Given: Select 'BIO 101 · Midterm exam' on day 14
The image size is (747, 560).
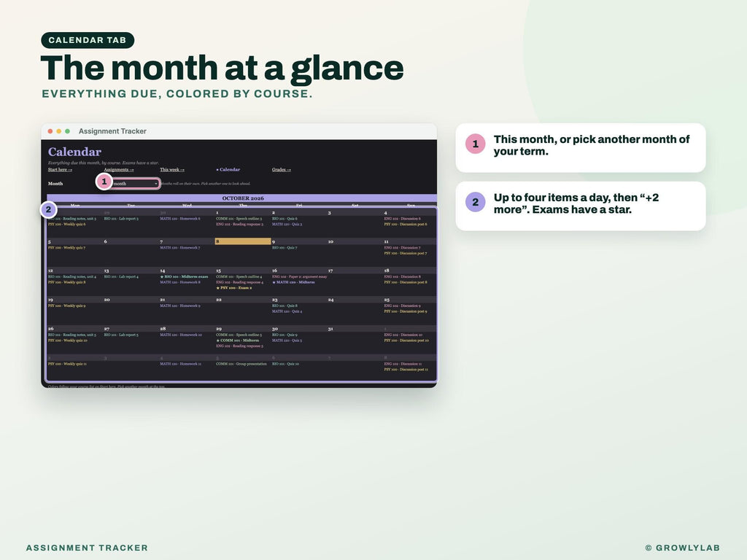Looking at the screenshot, I should [184, 276].
